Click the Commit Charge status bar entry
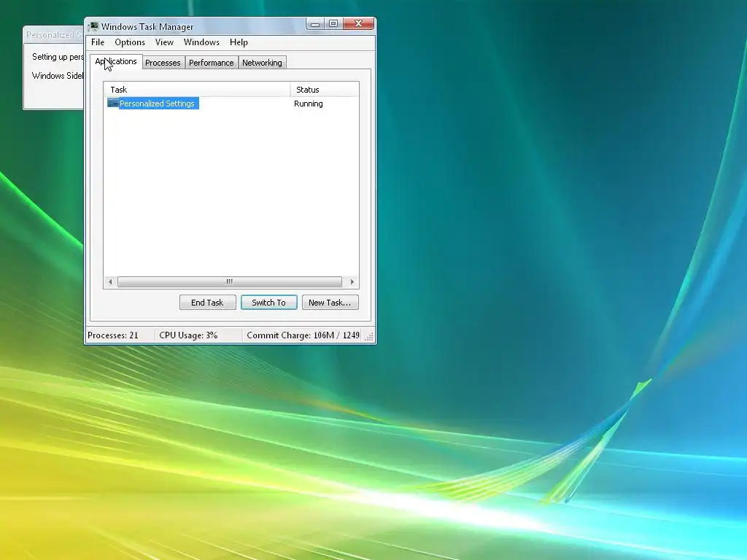747x560 pixels. 303,335
